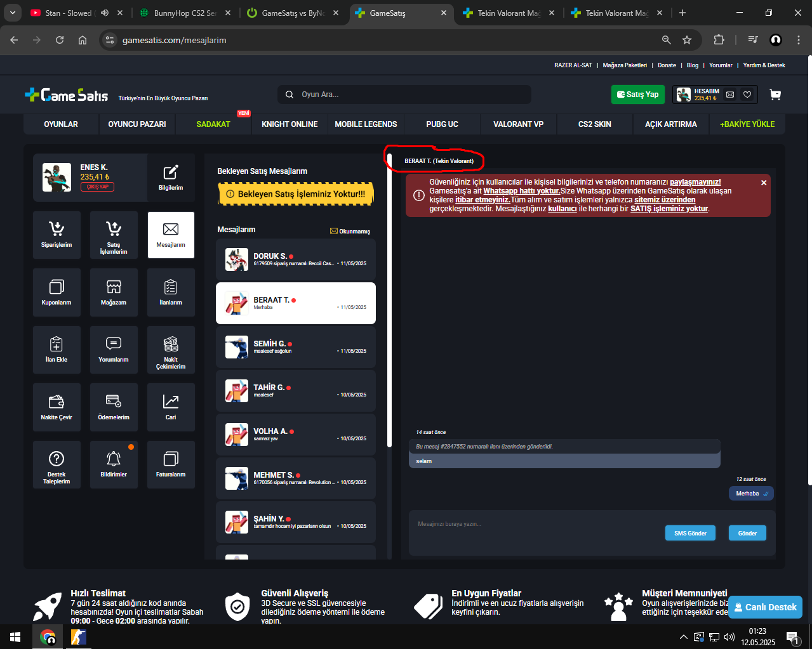Open Nakite Çevir wallet tile
This screenshot has height=649, width=812.
coord(57,407)
